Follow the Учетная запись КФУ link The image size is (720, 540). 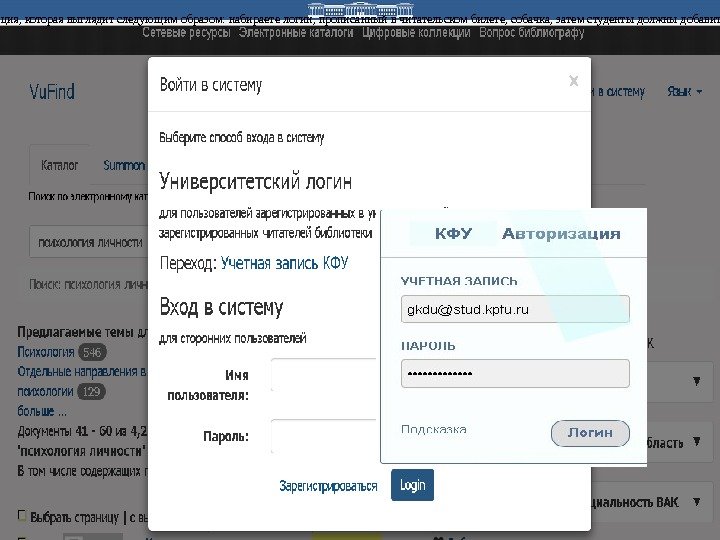(x=284, y=263)
